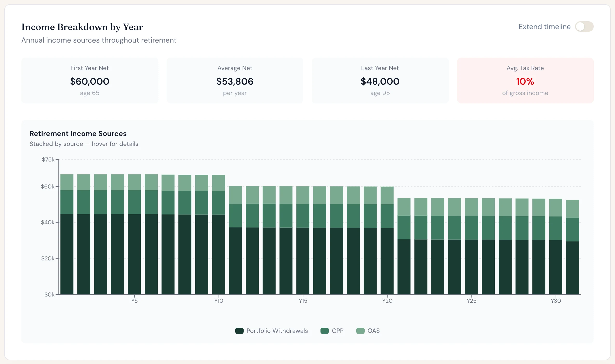
Task: Click the Average Net $53,806 card
Action: coord(235,80)
